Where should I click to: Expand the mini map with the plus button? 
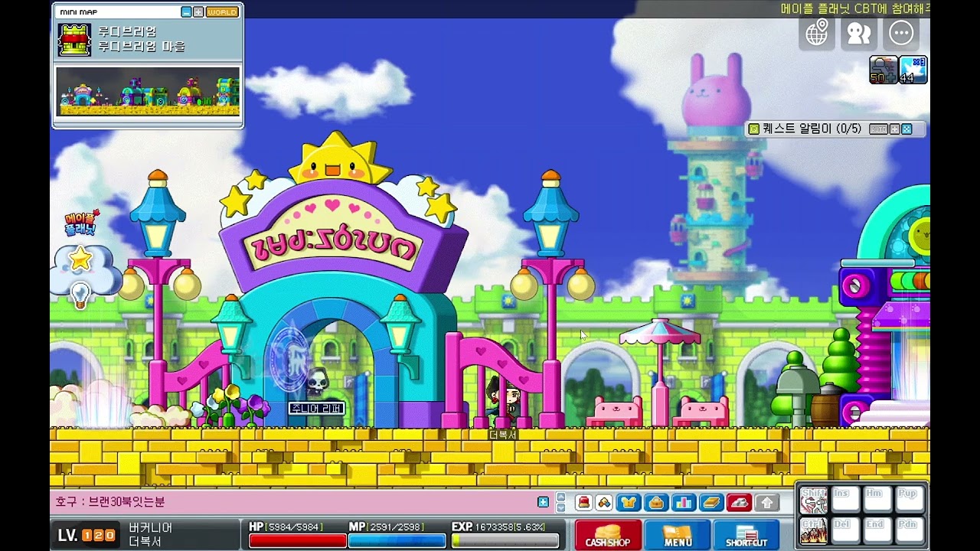click(198, 12)
